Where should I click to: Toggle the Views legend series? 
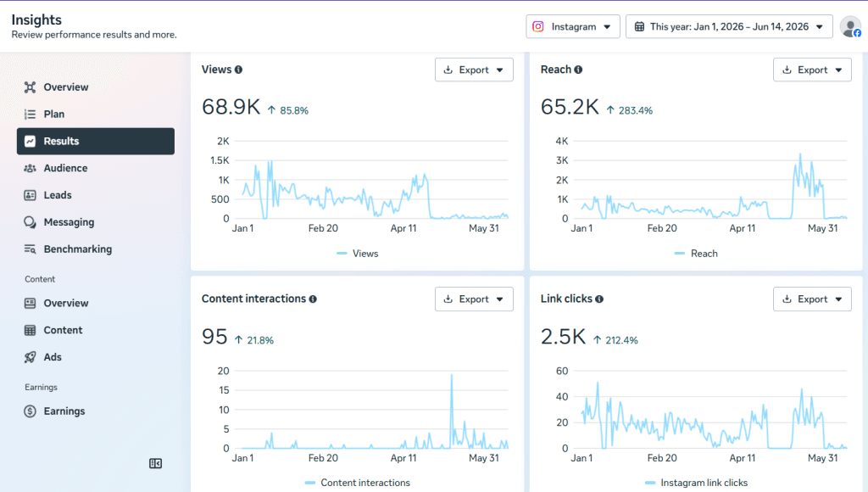(x=358, y=254)
